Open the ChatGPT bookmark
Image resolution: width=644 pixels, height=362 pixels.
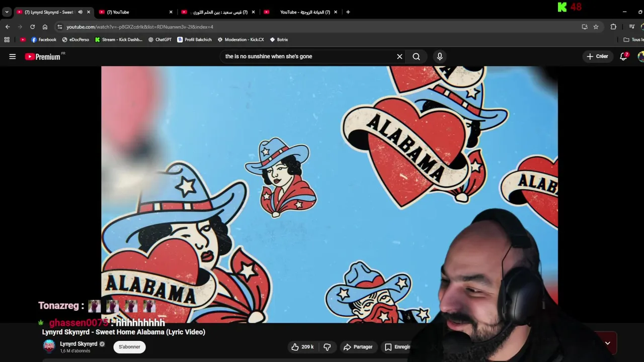tap(160, 40)
